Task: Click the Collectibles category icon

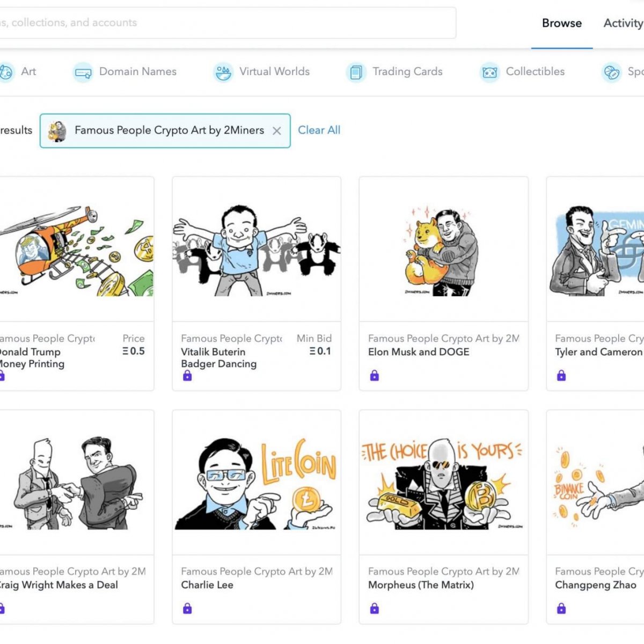Action: [489, 72]
